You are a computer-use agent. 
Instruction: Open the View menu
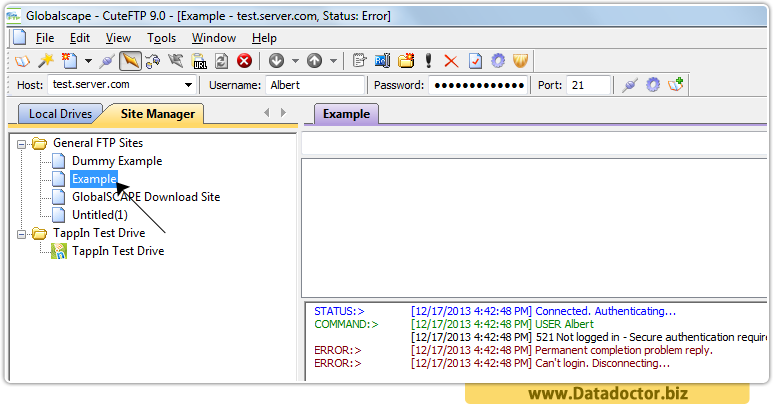pos(118,38)
